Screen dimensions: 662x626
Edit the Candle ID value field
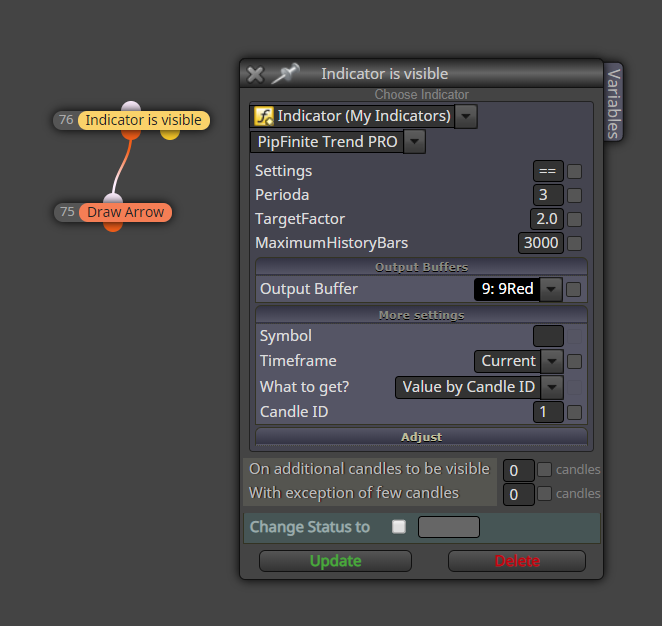click(548, 412)
